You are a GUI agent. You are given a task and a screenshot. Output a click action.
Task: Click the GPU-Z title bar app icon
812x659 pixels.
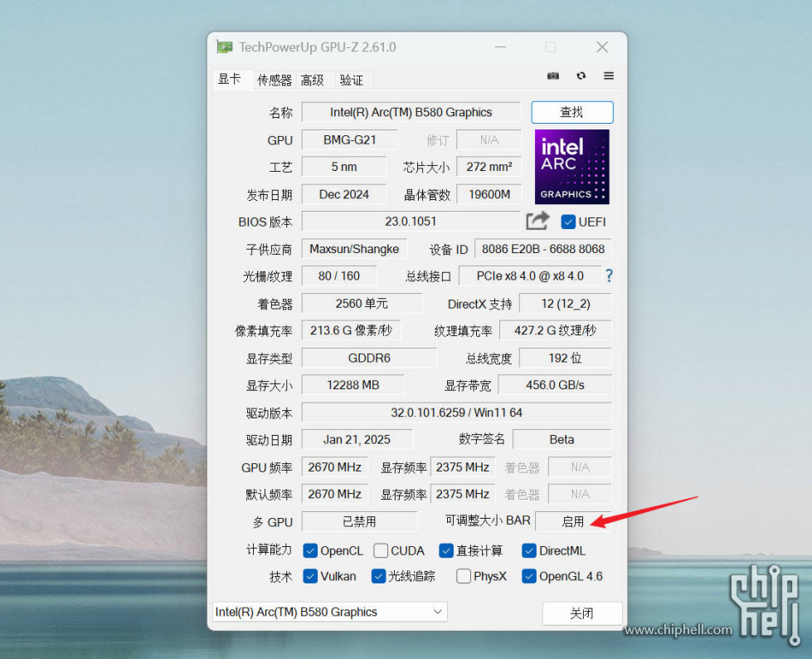pos(224,47)
